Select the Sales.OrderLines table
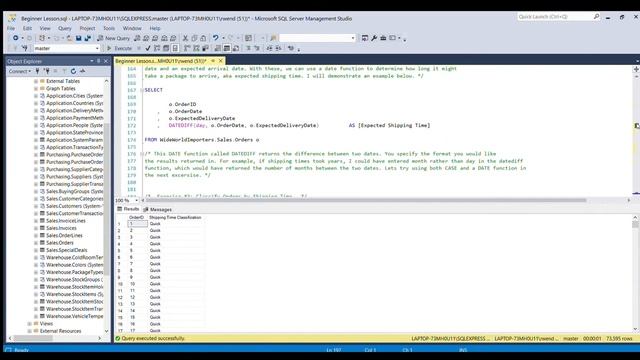Image resolution: width=640 pixels, height=360 pixels. 64,236
